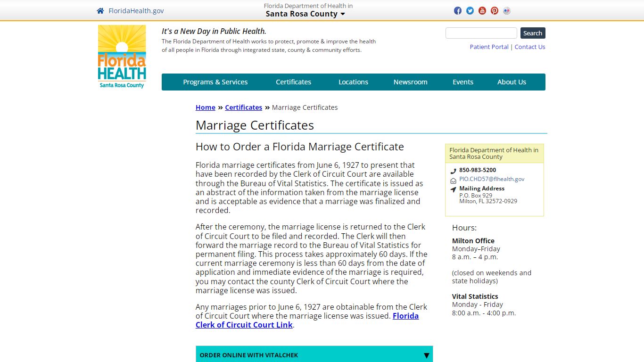Open the Events menu
The height and width of the screenshot is (362, 644).
463,82
